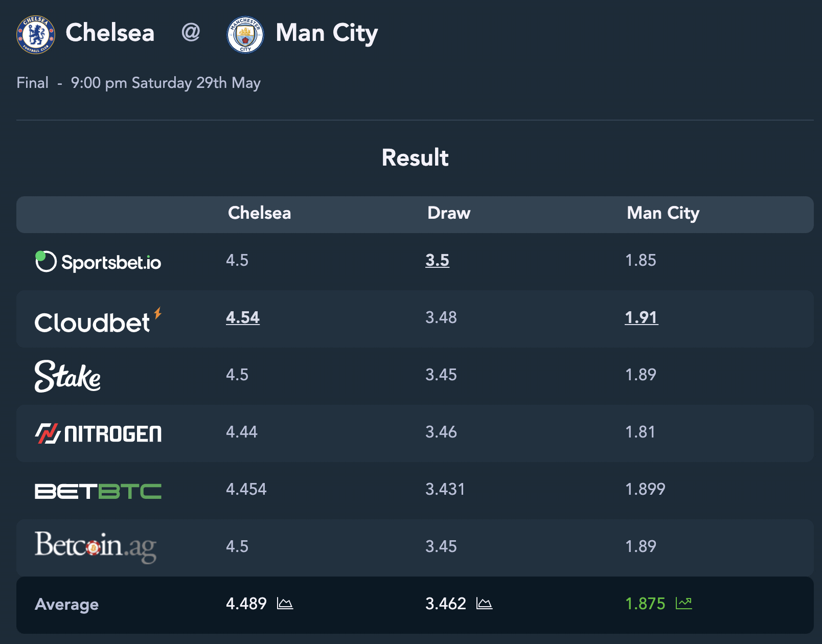Viewport: 822px width, 644px height.
Task: Open the Draw average odds chart icon
Action: coord(484,604)
